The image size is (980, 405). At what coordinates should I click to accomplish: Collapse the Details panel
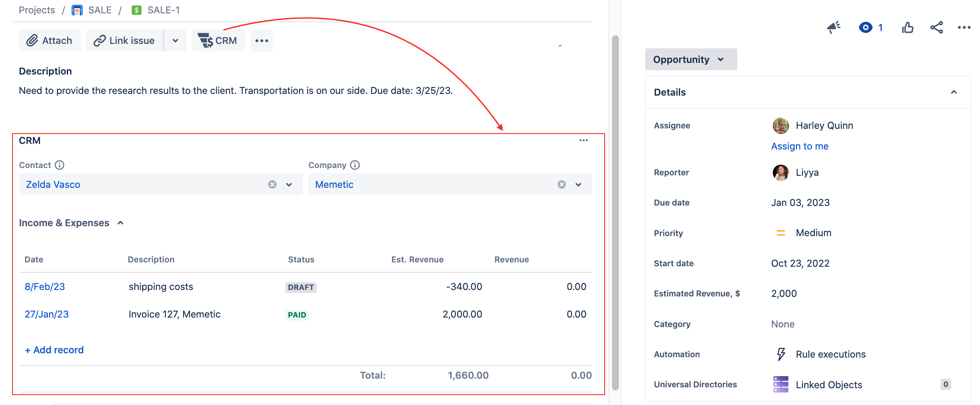point(954,92)
